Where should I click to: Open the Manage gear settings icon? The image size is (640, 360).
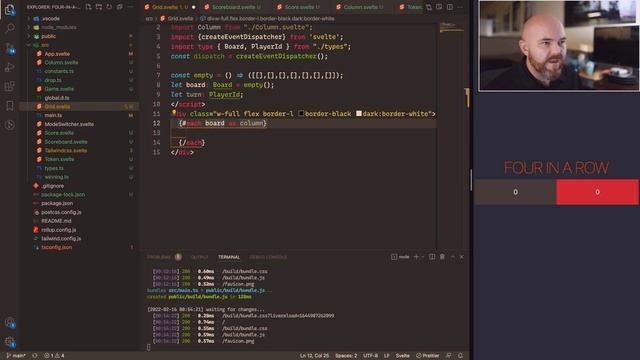[10, 342]
